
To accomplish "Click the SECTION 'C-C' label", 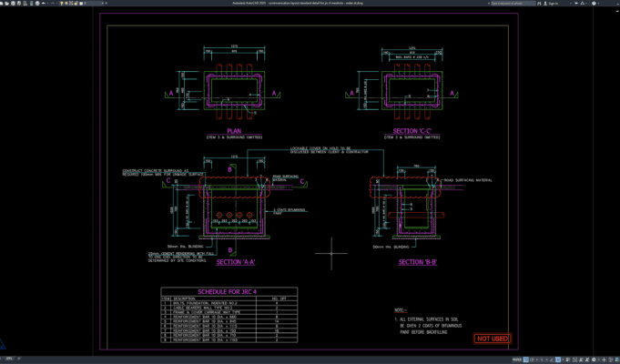I will coord(412,131).
